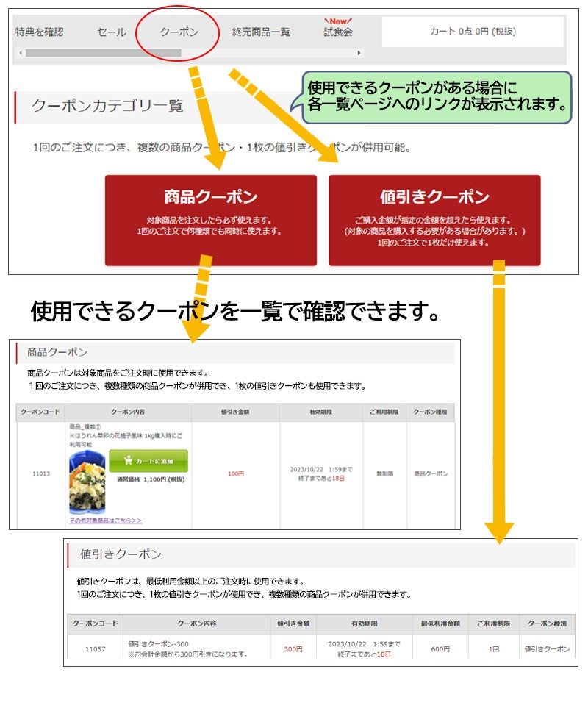Click the クーポンカテゴリ一覧 heading
The image size is (588, 708).
click(x=107, y=106)
